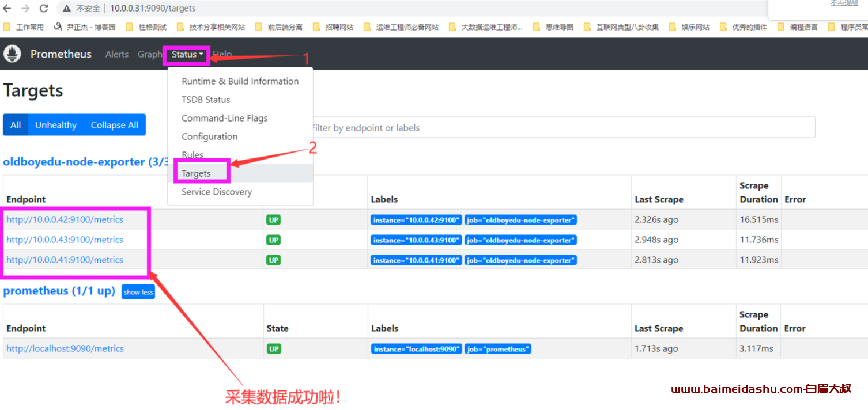Click the 2.326s ago scrape time
Viewport: 868px width, 410px height.
click(x=656, y=219)
